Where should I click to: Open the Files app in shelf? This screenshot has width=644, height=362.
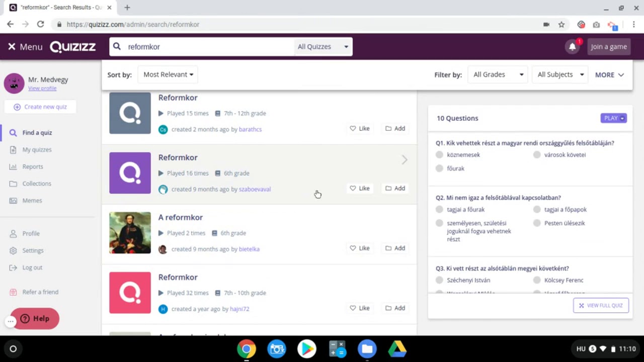click(367, 349)
